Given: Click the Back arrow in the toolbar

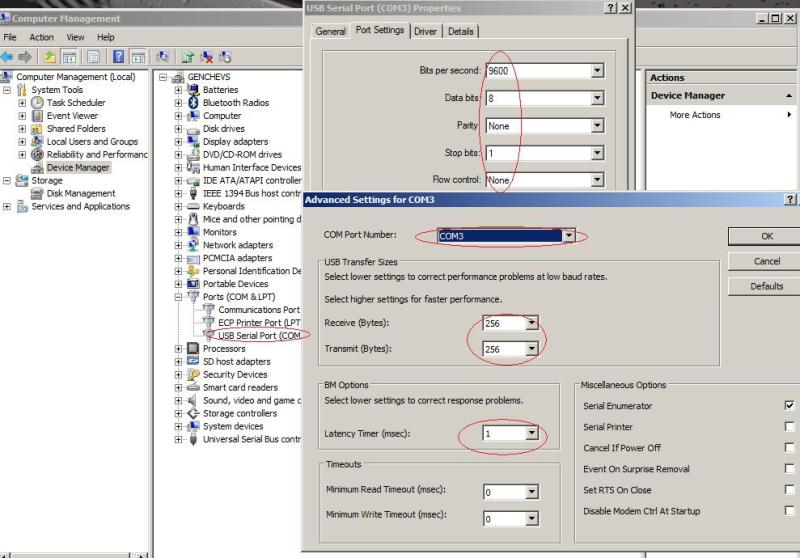Looking at the screenshot, I should [9, 57].
